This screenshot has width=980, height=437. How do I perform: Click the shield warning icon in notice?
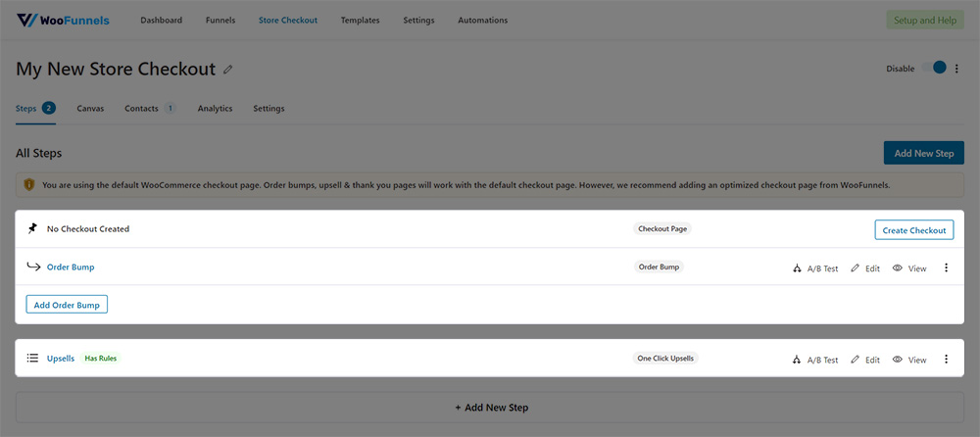29,184
